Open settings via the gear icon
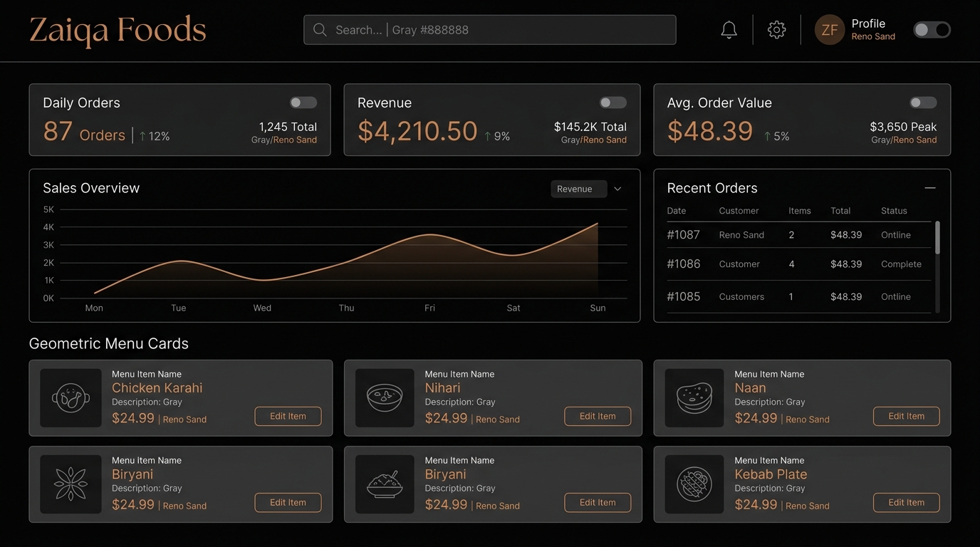Screen dimensions: 980x547 [x=776, y=30]
